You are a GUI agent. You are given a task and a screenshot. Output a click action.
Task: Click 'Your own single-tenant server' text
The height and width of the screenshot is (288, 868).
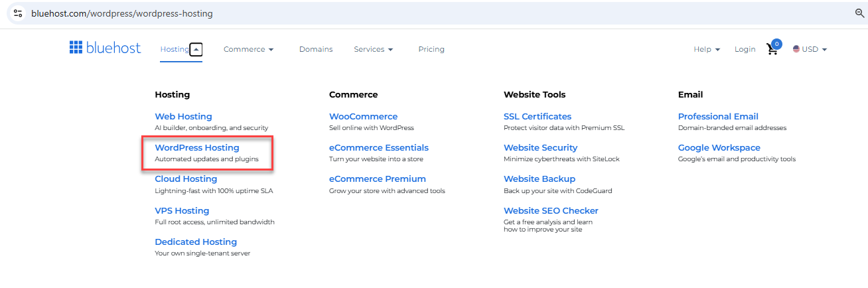202,253
